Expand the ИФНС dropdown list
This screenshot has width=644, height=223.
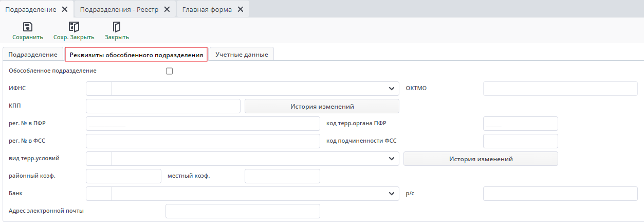click(x=392, y=89)
